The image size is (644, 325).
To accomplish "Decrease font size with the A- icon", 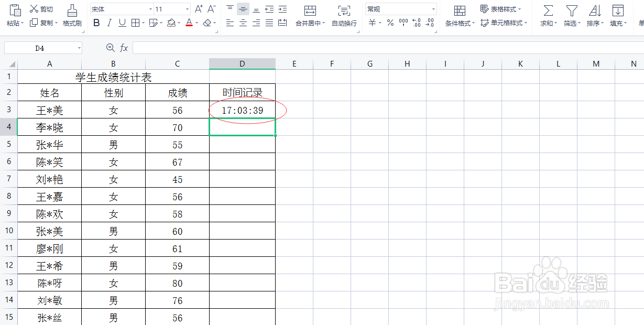I will point(212,9).
